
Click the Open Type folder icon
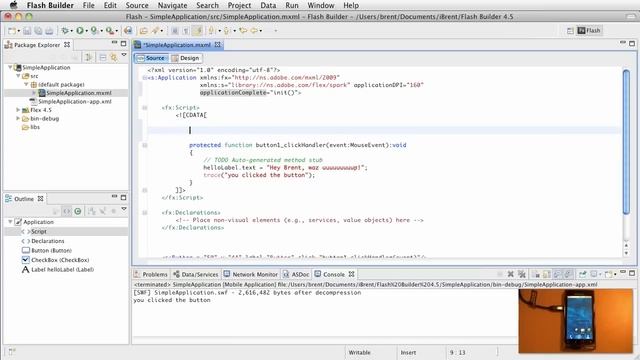coord(144,31)
